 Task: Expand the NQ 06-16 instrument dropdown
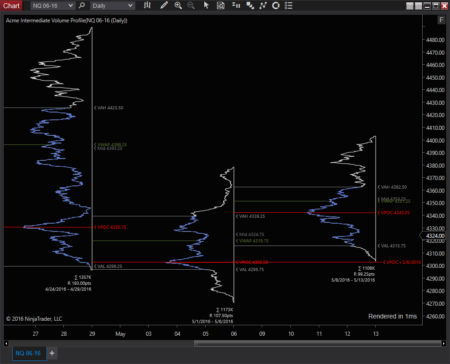pyautogui.click(x=52, y=6)
